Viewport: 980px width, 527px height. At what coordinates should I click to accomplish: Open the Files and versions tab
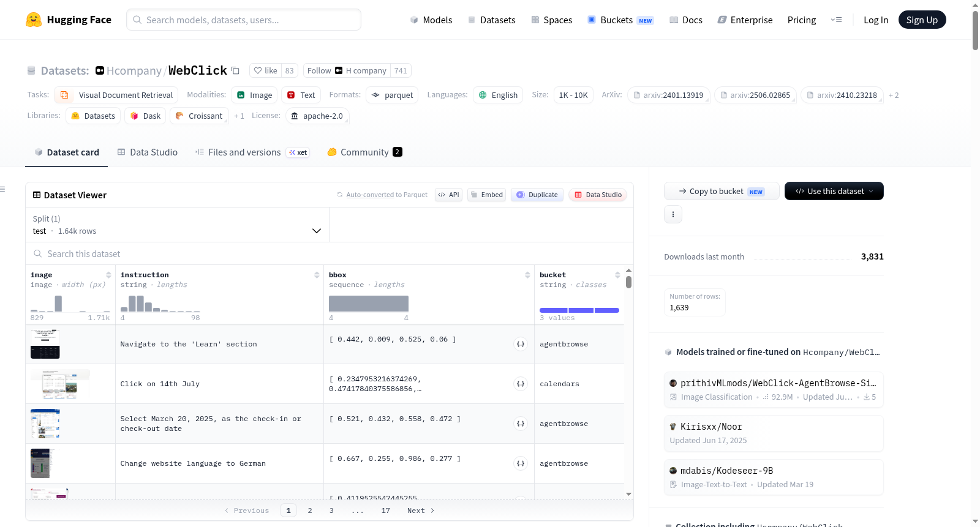tap(252, 152)
